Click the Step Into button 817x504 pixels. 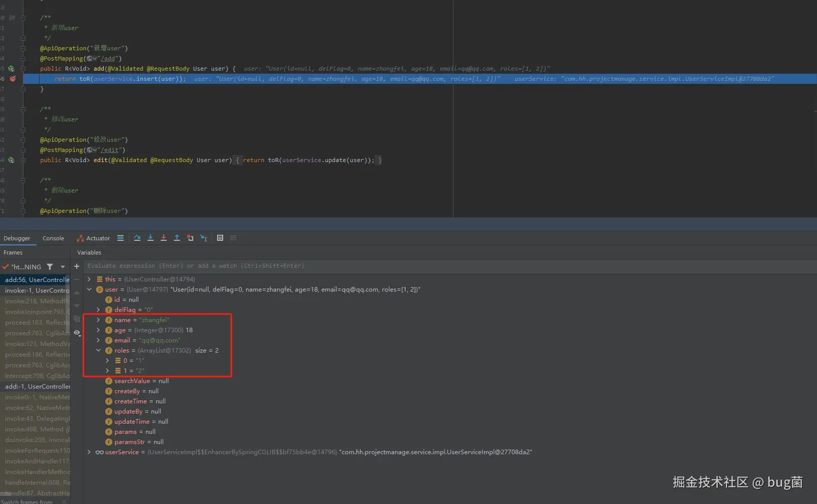point(150,238)
